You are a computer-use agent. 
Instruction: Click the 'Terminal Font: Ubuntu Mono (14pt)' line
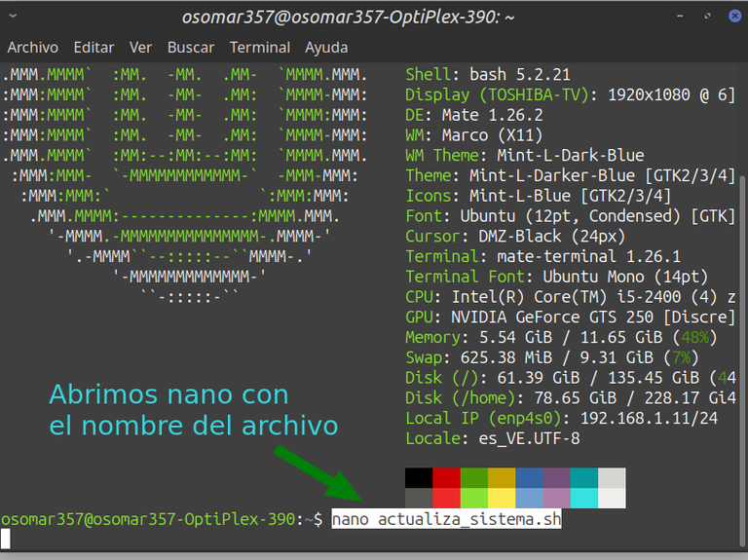[x=557, y=278]
